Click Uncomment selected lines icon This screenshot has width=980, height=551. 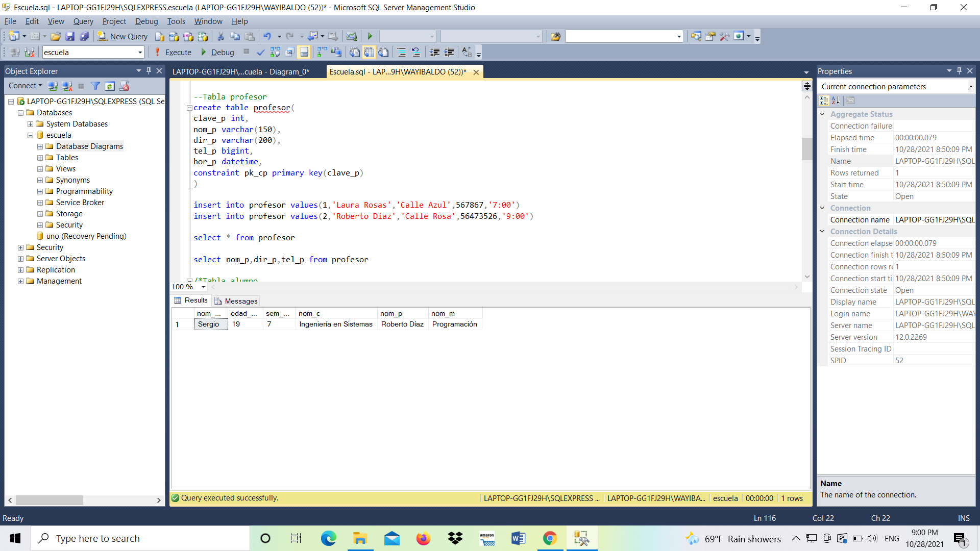416,52
